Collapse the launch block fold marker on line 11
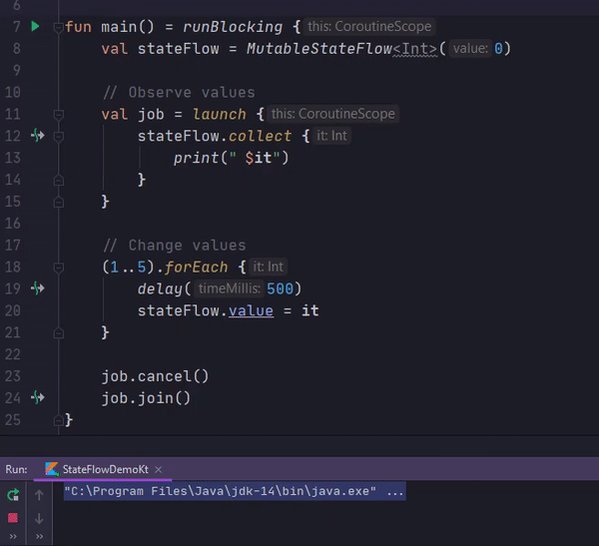This screenshot has width=599, height=546. pyautogui.click(x=58, y=114)
